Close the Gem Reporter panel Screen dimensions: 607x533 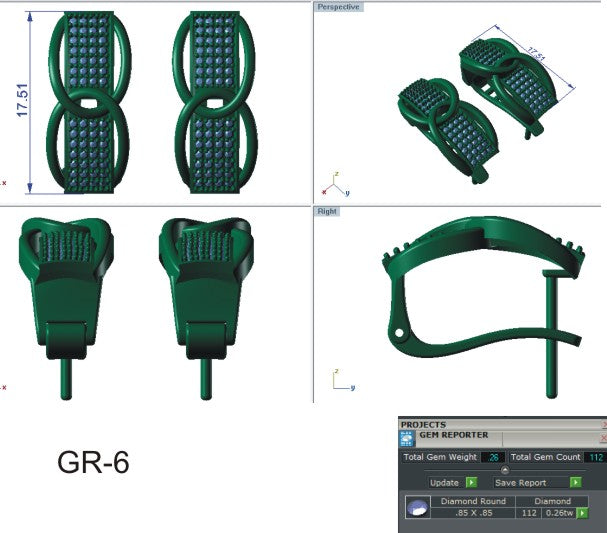click(x=602, y=438)
